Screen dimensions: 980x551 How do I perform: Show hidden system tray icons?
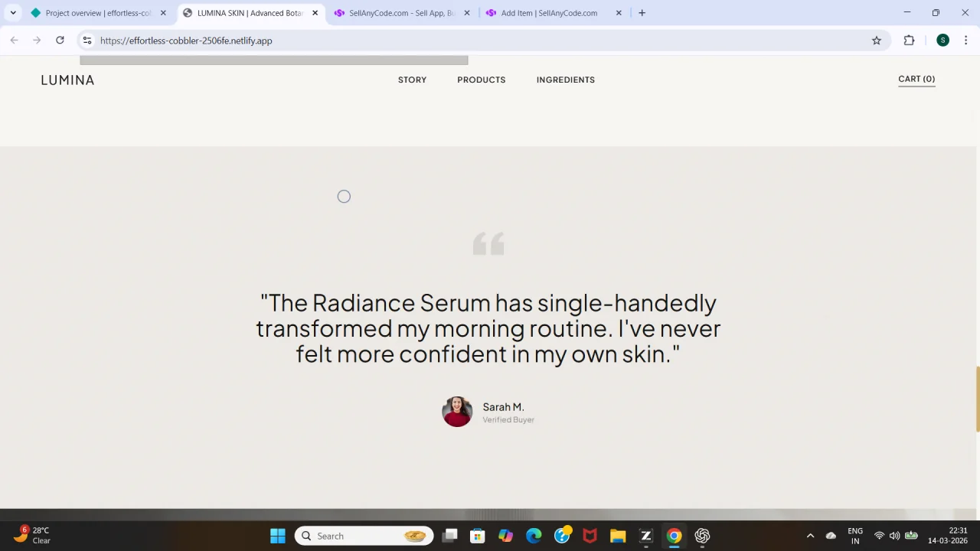coord(810,536)
